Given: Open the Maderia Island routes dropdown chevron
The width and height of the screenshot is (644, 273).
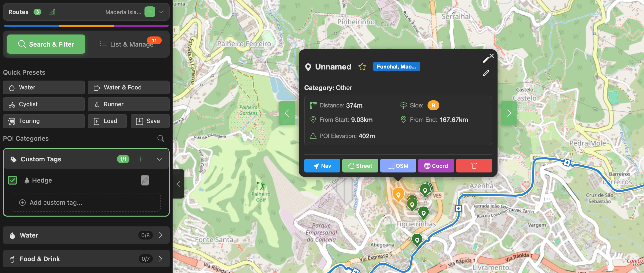Looking at the screenshot, I should tap(161, 12).
